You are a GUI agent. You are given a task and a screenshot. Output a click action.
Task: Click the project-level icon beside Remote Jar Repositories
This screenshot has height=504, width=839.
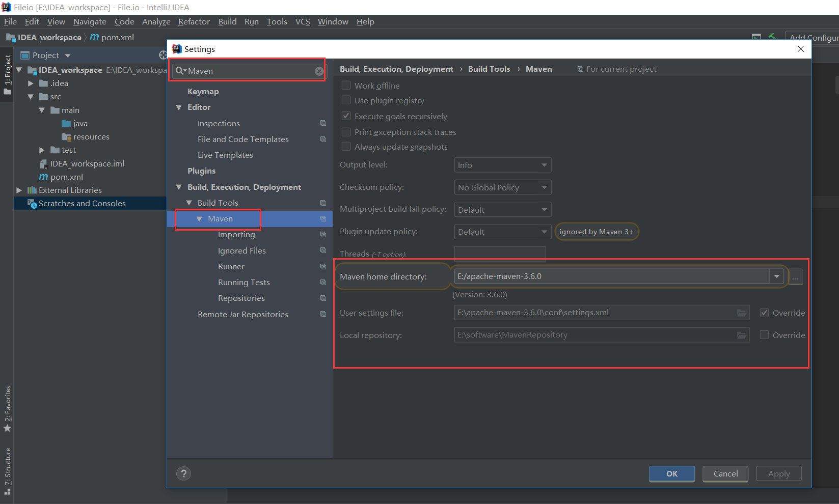[323, 314]
